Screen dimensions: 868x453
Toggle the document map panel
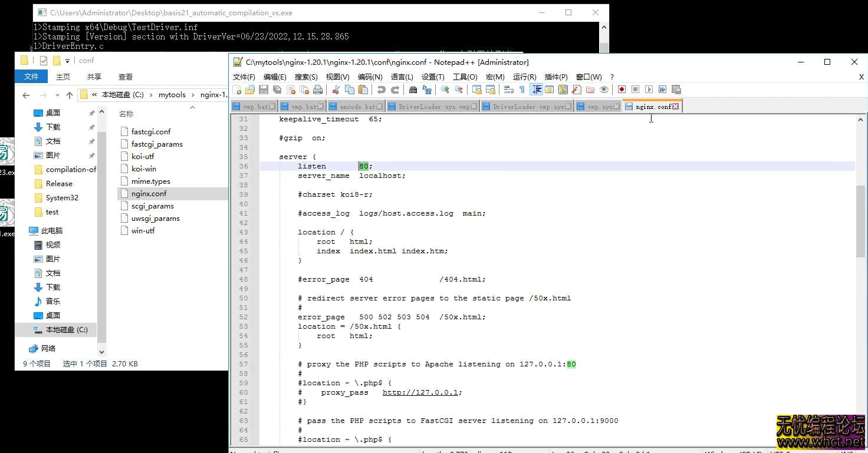click(563, 89)
